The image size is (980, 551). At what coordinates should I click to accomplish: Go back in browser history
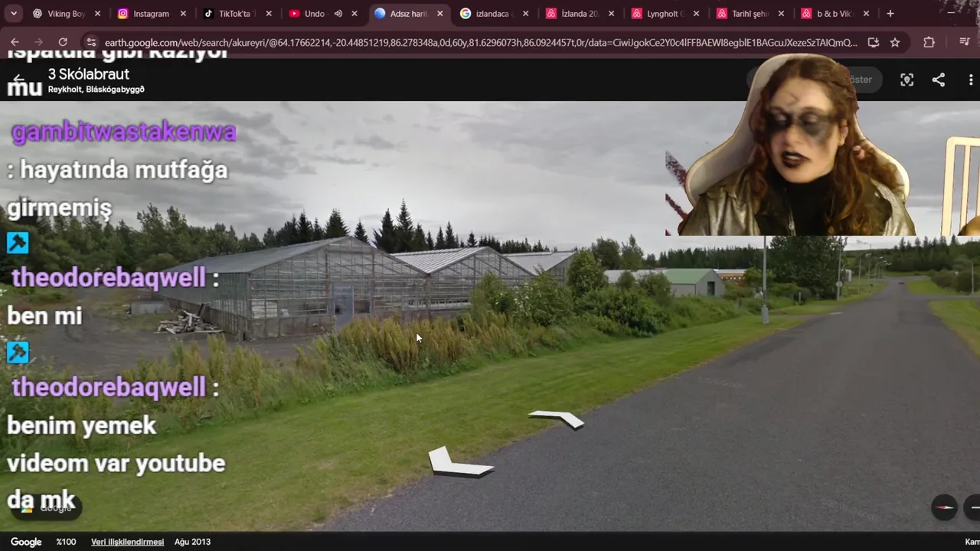point(15,42)
